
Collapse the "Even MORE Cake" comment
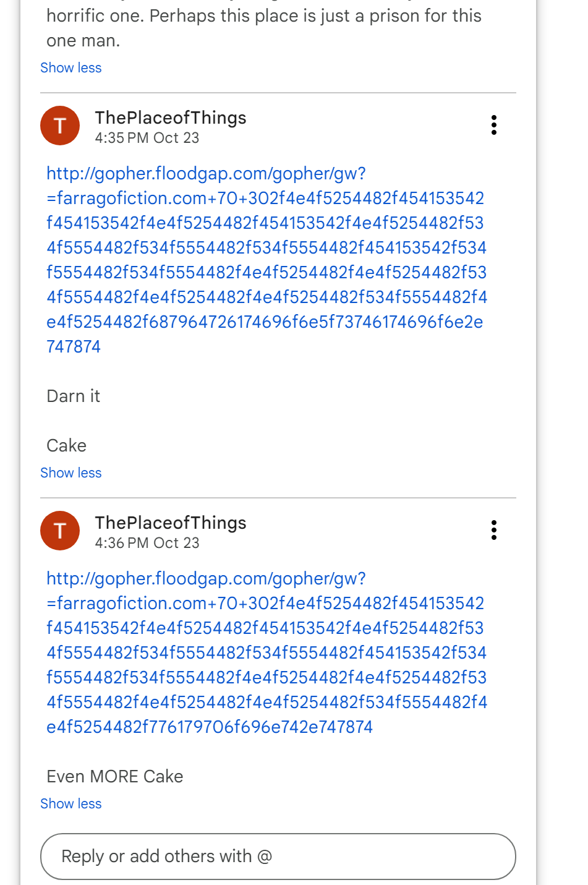click(x=70, y=804)
